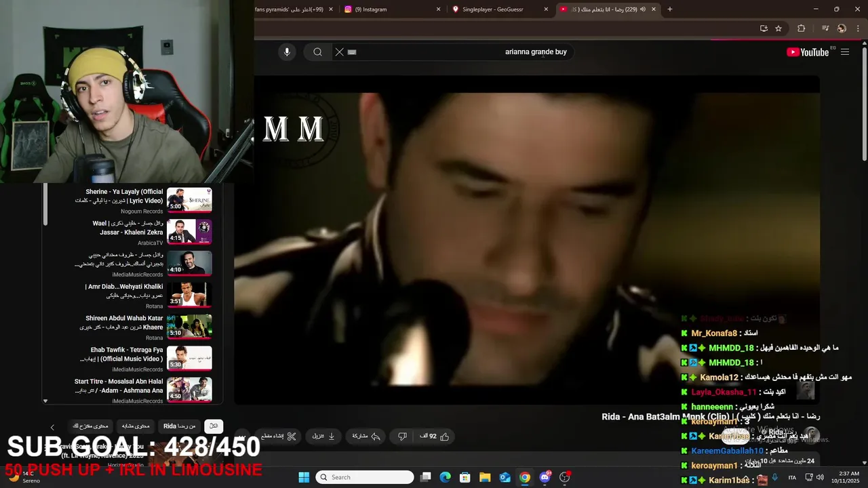This screenshot has height=488, width=868.
Task: Open Shireen Abdul Wahab Katar Khaere thumbnail
Action: point(189,327)
